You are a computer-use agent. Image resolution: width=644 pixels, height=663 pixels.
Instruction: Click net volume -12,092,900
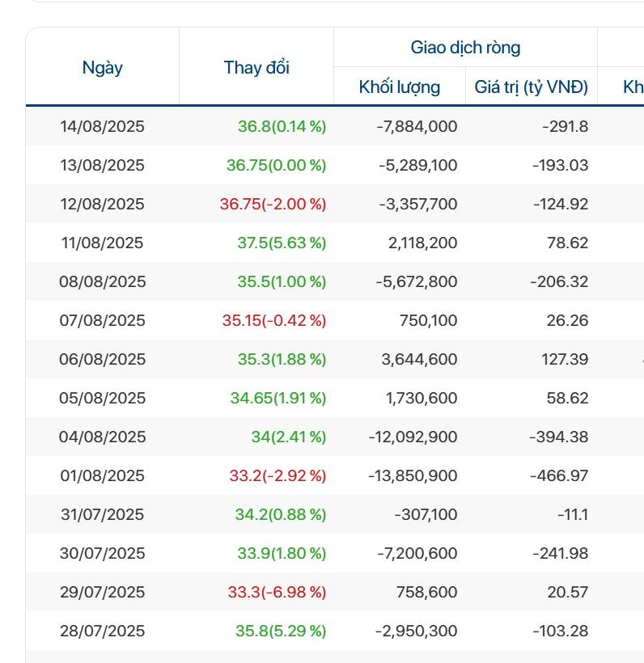pos(413,437)
